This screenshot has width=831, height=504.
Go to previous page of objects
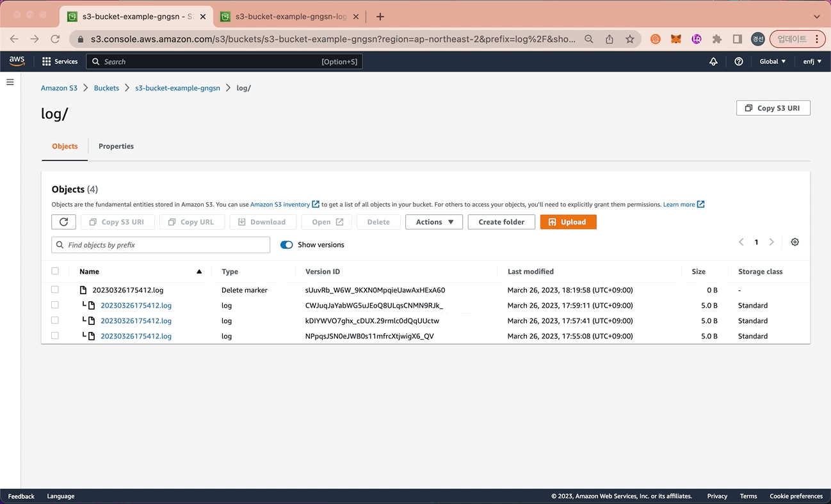741,242
